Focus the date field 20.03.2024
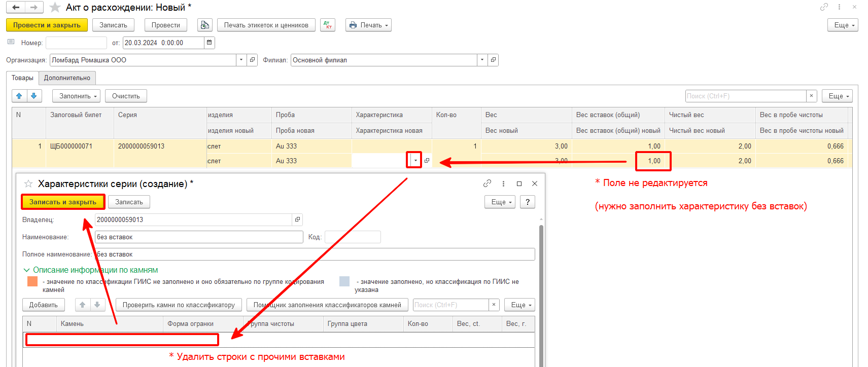 [163, 43]
